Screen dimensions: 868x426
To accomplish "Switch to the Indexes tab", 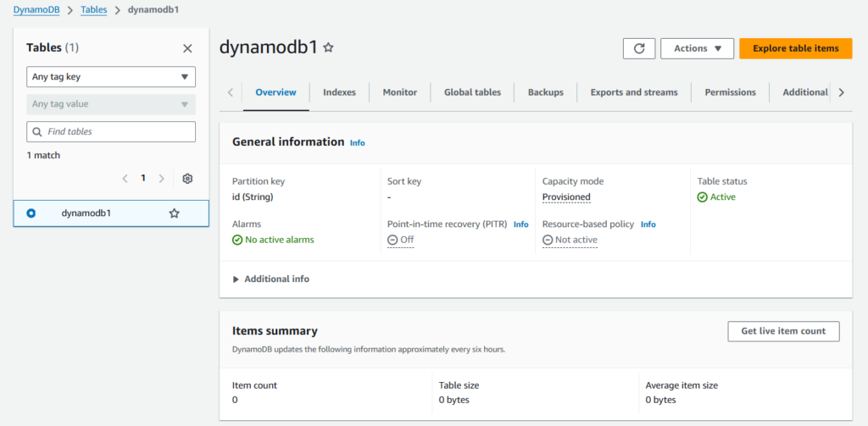I will 339,92.
